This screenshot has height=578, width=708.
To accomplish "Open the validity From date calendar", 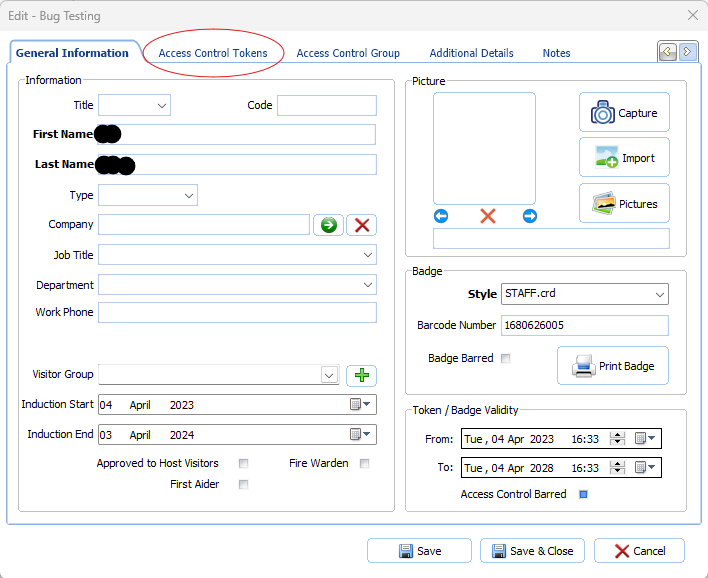I will (x=645, y=438).
